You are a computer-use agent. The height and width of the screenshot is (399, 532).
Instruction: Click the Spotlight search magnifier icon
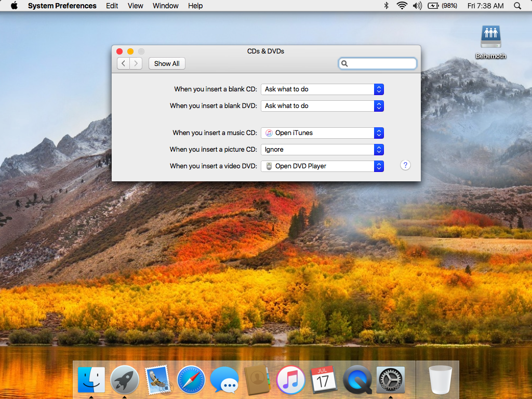coord(517,6)
